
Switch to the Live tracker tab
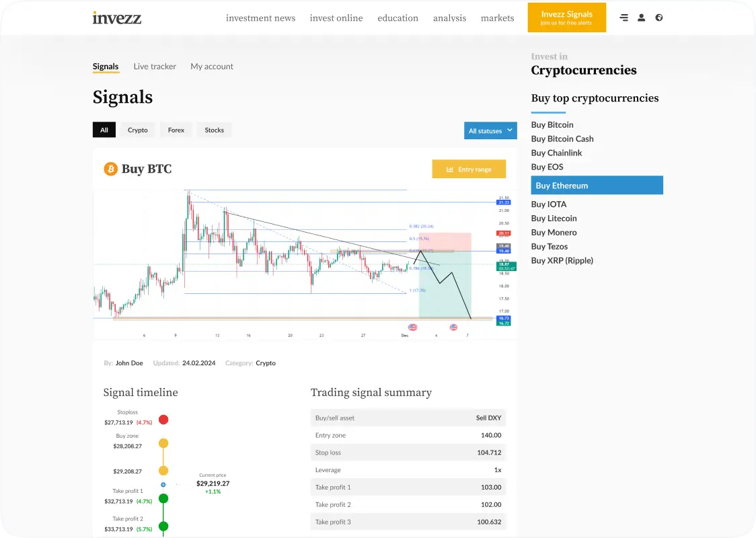pyautogui.click(x=155, y=67)
